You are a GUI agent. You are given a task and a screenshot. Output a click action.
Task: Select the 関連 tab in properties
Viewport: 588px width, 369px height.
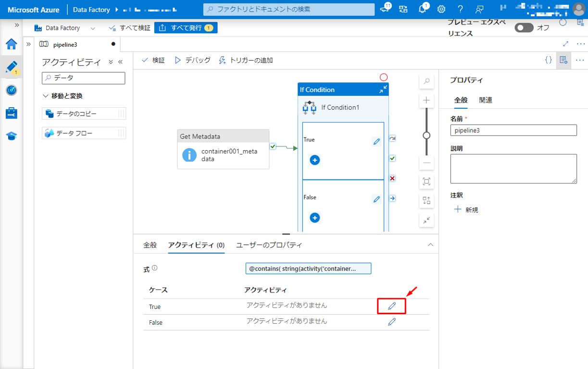coord(486,100)
